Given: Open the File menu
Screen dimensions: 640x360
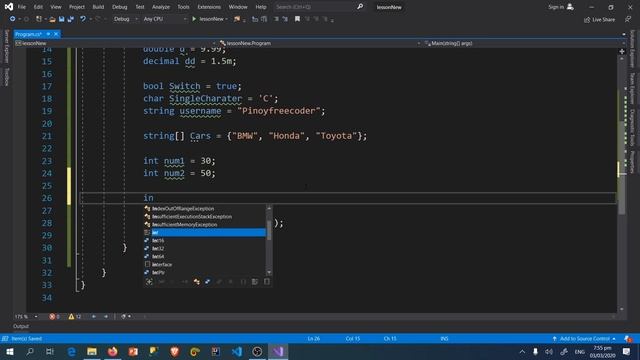Looking at the screenshot, I should (22, 7).
